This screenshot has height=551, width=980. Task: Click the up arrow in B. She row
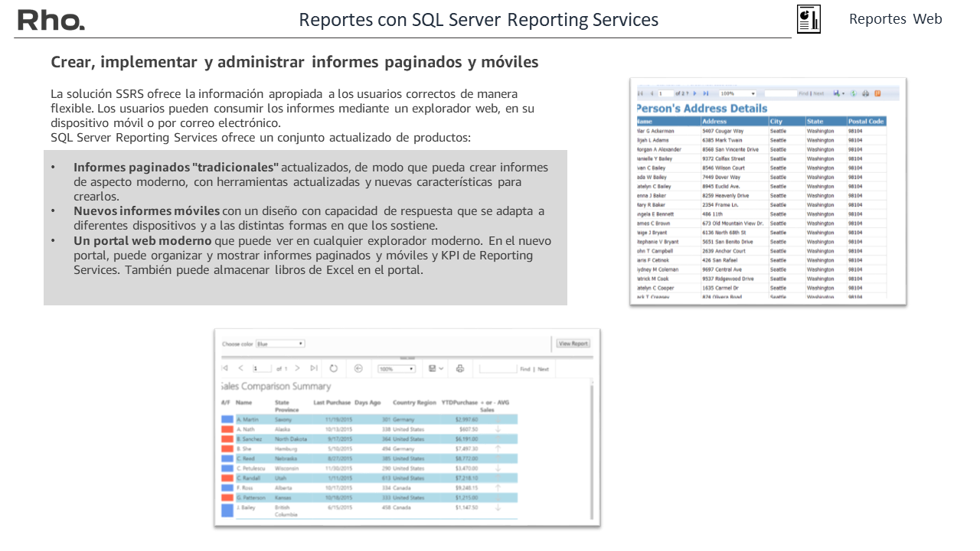pyautogui.click(x=498, y=448)
